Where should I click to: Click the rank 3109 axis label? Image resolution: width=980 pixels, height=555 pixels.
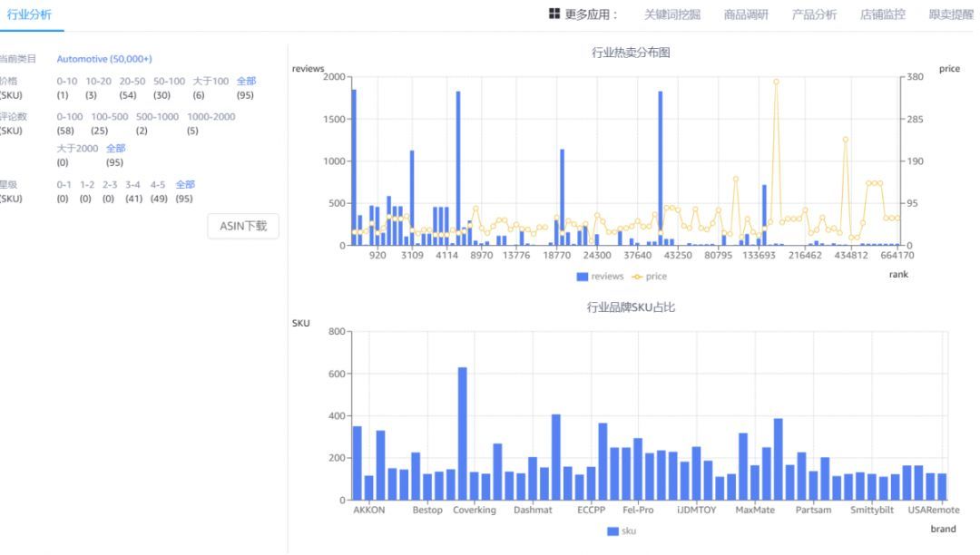412,256
